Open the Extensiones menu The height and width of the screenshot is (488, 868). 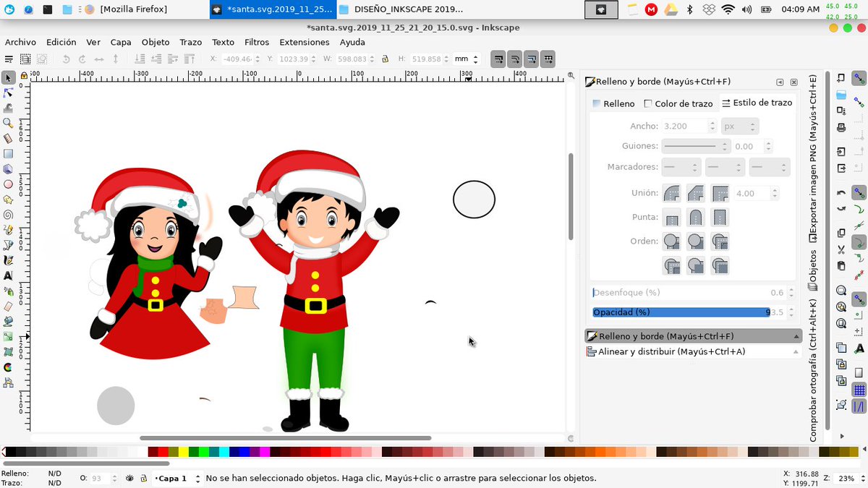tap(305, 42)
